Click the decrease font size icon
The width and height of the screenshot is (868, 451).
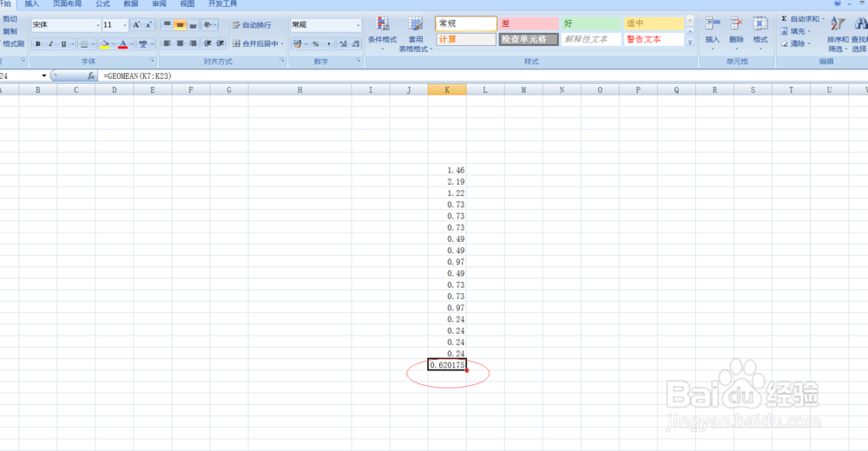(148, 25)
